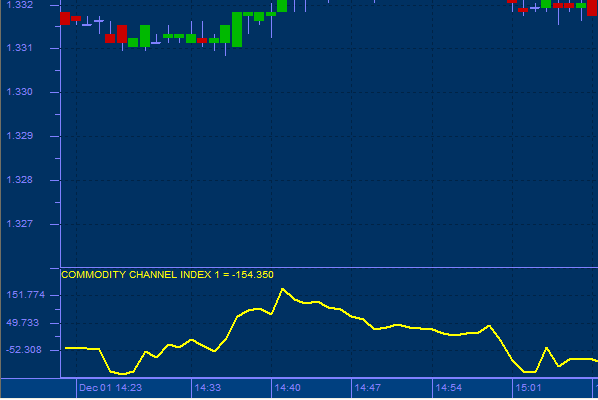Click the COMMODITY CHANNEL INDEX 1 = -154.350 label
Image resolution: width=598 pixels, height=400 pixels.
coord(167,275)
